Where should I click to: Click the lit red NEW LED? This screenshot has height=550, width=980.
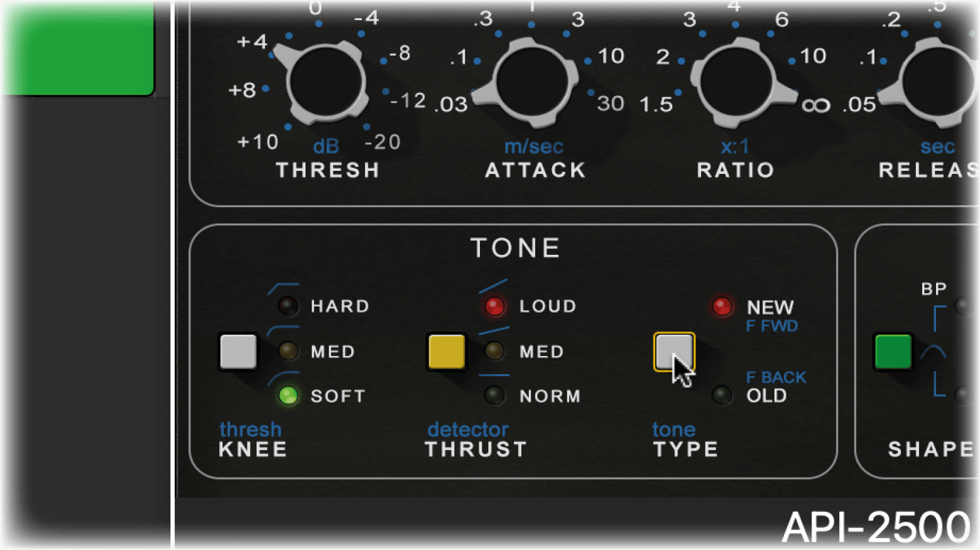[722, 306]
